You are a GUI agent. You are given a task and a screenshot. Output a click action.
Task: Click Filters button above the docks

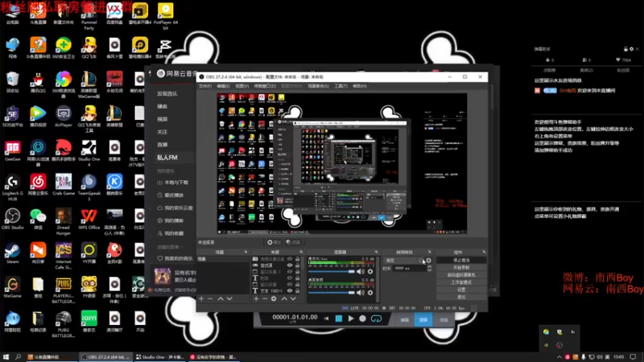pos(293,243)
